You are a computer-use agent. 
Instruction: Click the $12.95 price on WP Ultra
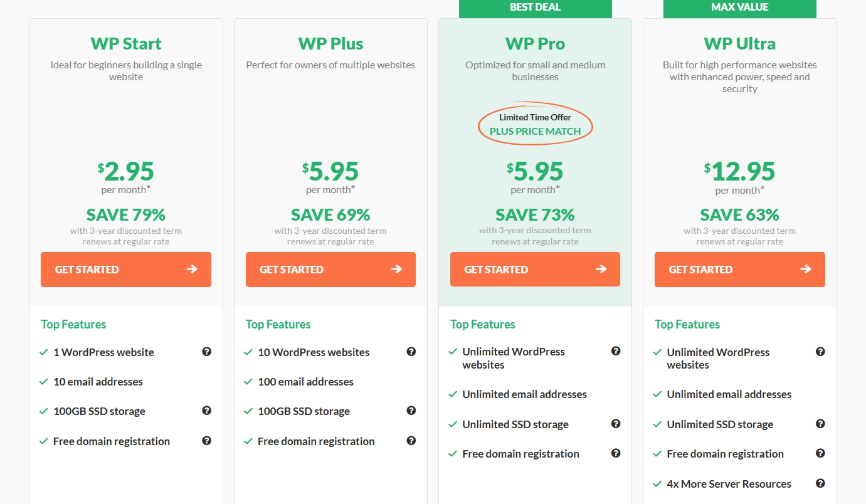(739, 171)
